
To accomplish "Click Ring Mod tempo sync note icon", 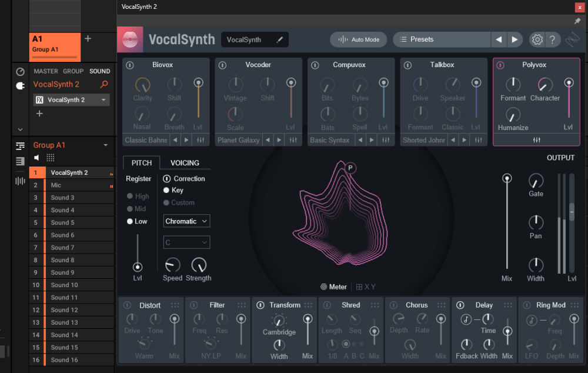I will (532, 320).
